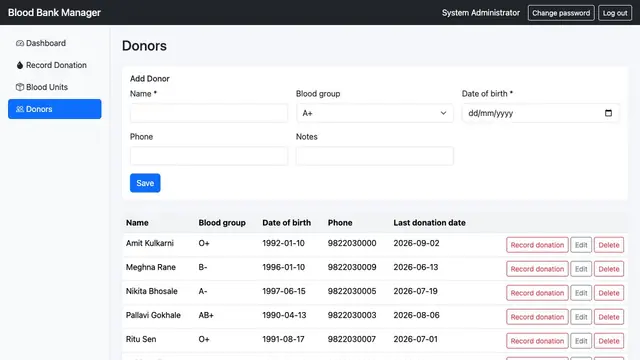640x360 pixels.
Task: Click the Dashboard gauge icon in the sidebar
Action: coord(20,43)
